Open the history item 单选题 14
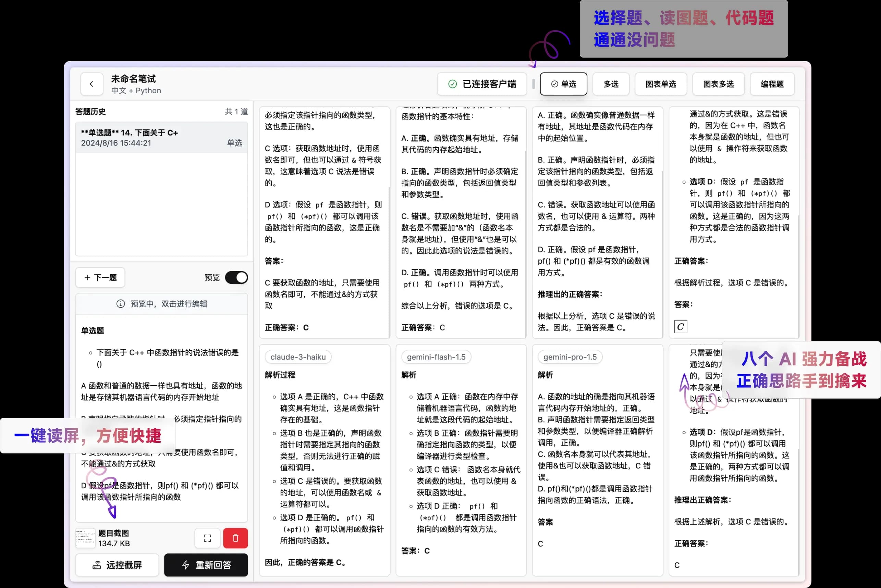 tap(161, 138)
